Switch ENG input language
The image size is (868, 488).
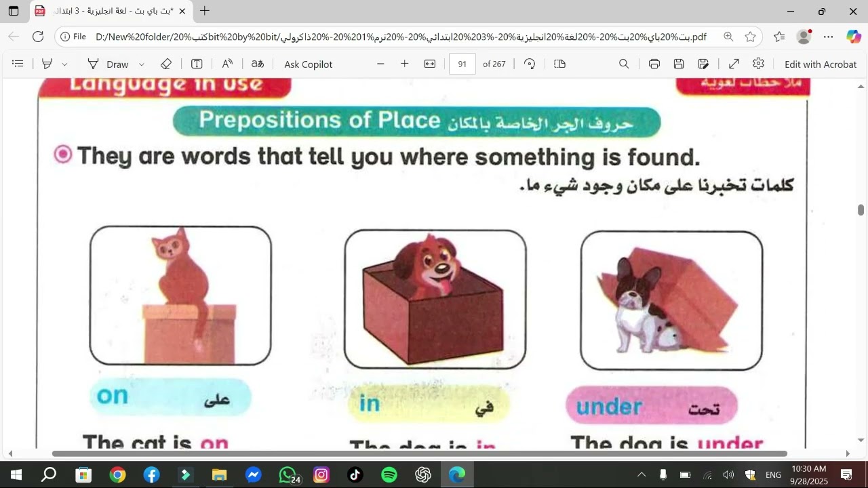pos(774,474)
